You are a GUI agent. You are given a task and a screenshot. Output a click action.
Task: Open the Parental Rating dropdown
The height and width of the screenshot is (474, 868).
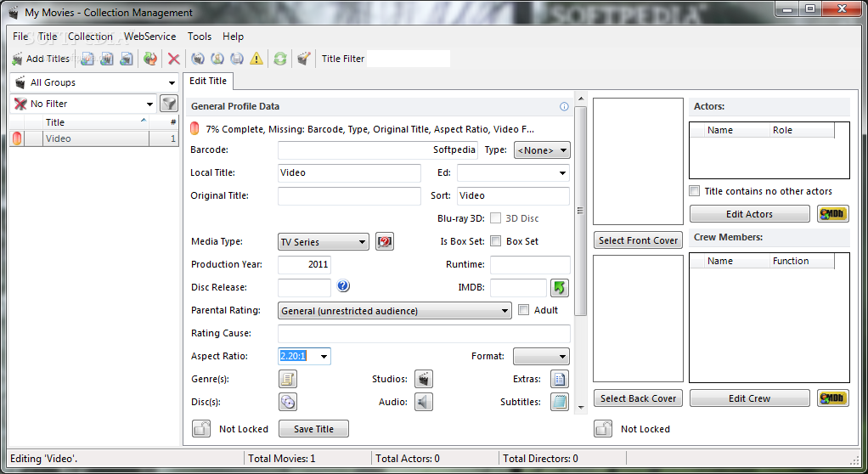pos(394,311)
